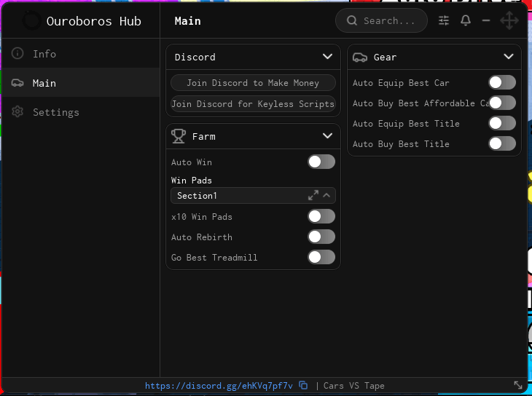Enable x10 Win Pads switch
Viewport: 532px width, 396px height.
coord(321,216)
